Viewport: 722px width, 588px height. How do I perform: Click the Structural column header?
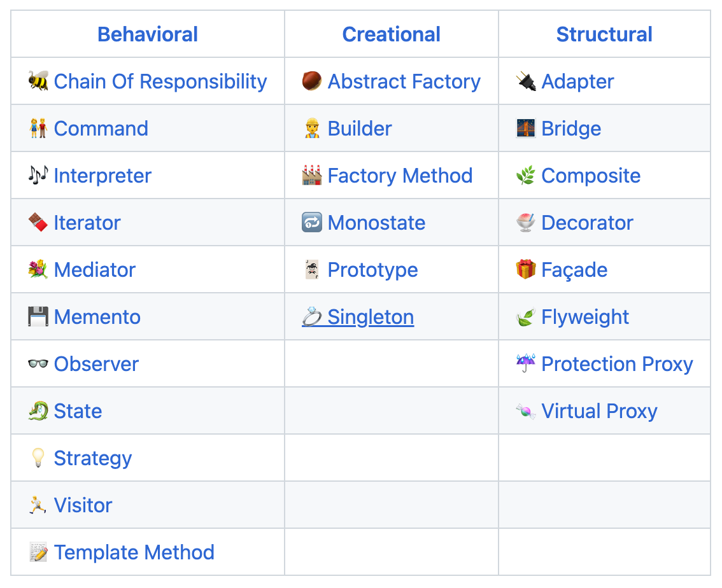click(604, 34)
